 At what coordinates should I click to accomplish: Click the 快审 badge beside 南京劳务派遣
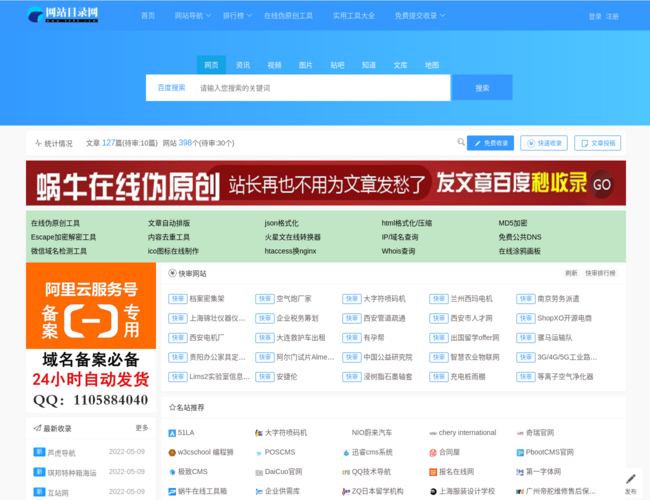[x=526, y=299]
